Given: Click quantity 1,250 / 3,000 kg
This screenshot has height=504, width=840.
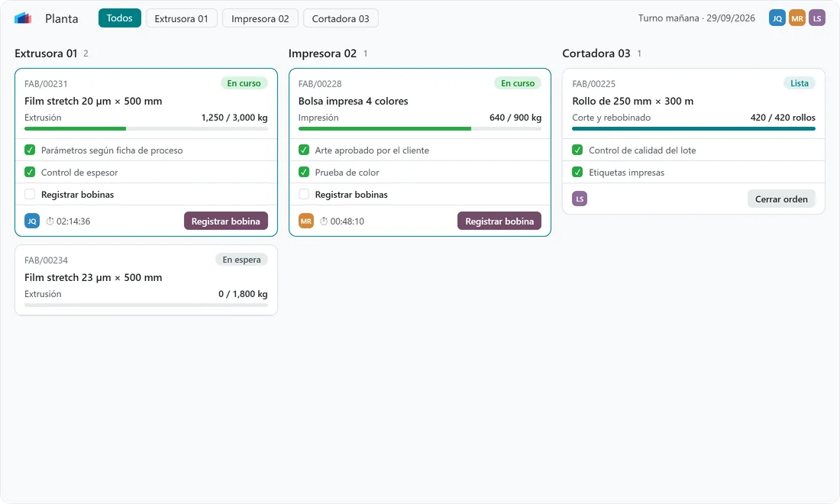Looking at the screenshot, I should (x=234, y=118).
